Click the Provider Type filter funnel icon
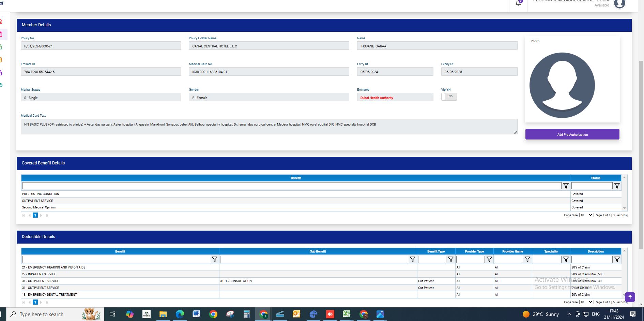644x321 pixels. coord(489,260)
